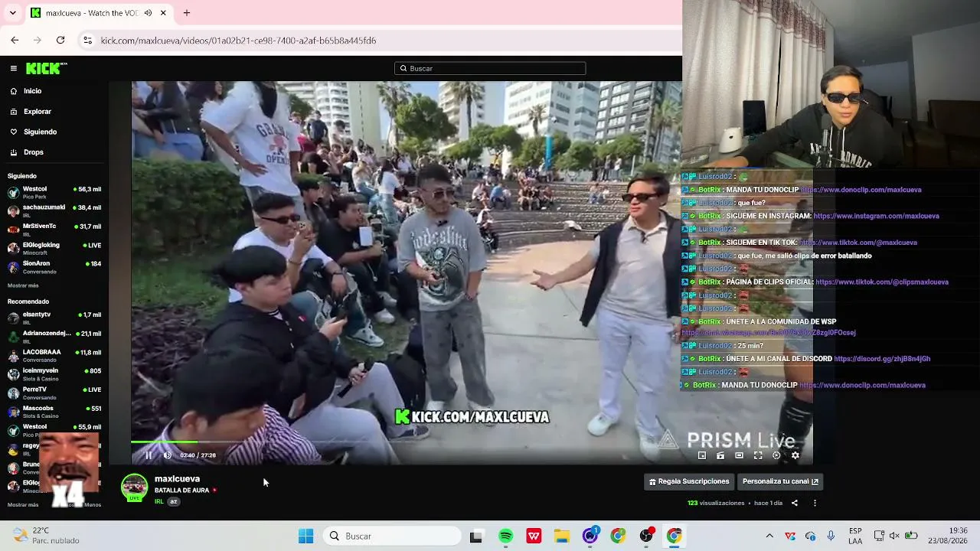980x551 pixels.
Task: Click the clip icon in video controls
Action: coord(720,455)
